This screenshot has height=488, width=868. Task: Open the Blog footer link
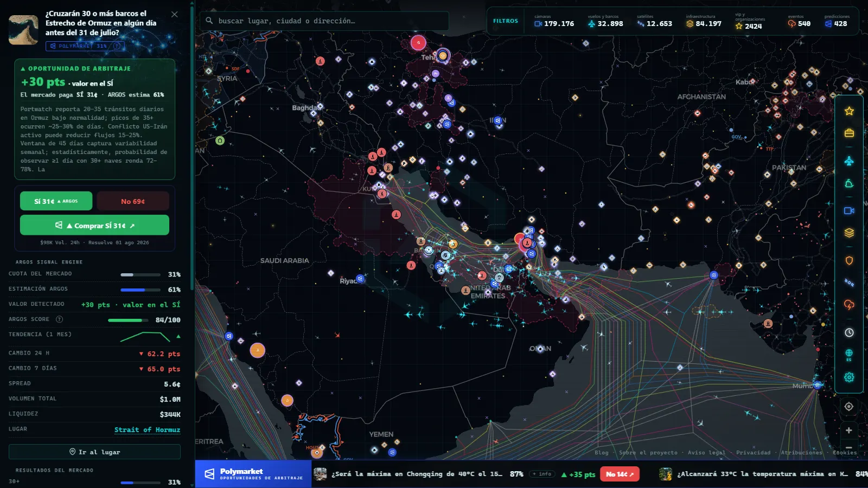[602, 452]
